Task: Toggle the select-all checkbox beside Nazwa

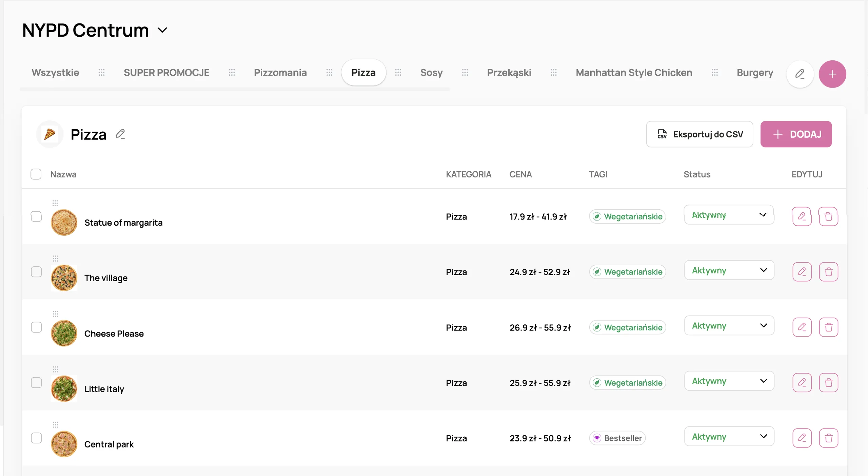Action: pyautogui.click(x=36, y=174)
